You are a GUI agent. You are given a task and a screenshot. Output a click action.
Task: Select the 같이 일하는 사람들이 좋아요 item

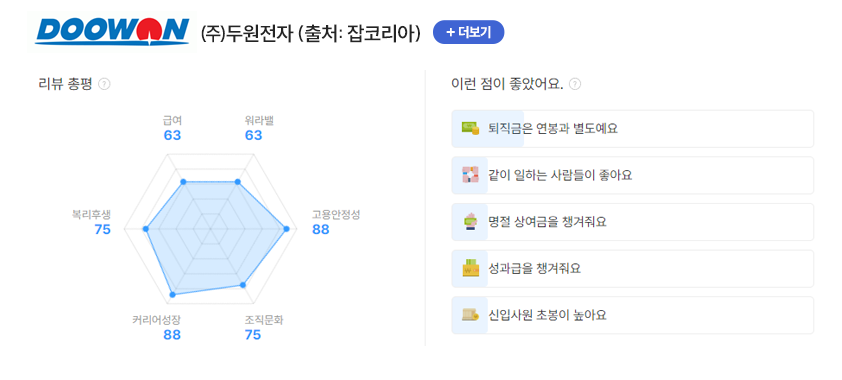click(x=633, y=175)
